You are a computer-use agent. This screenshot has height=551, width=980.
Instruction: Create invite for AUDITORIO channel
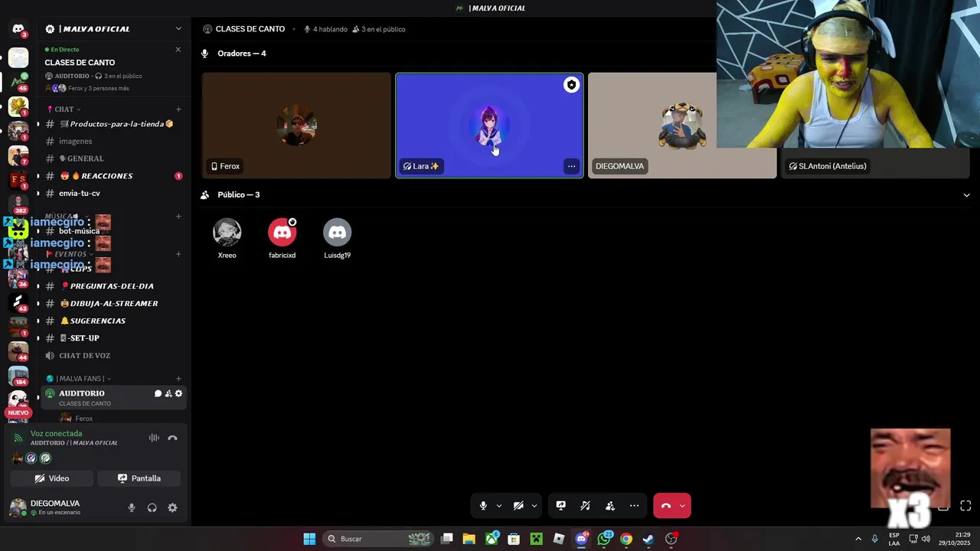pos(168,393)
